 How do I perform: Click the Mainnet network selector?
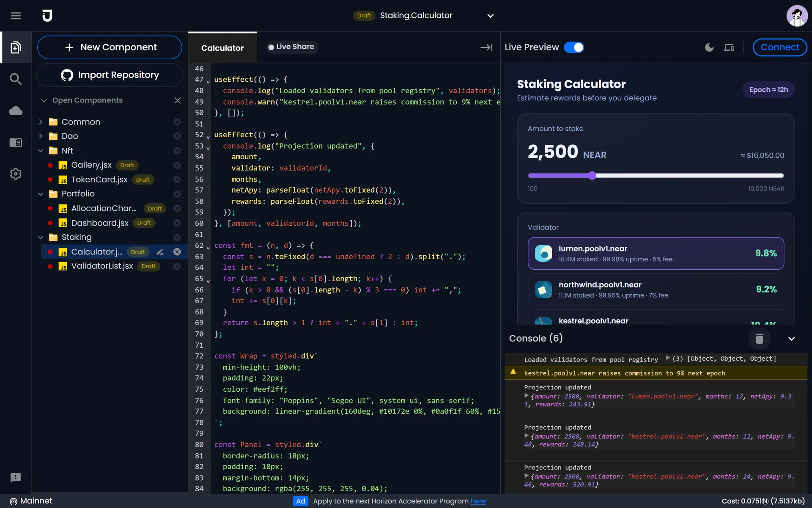coord(31,501)
